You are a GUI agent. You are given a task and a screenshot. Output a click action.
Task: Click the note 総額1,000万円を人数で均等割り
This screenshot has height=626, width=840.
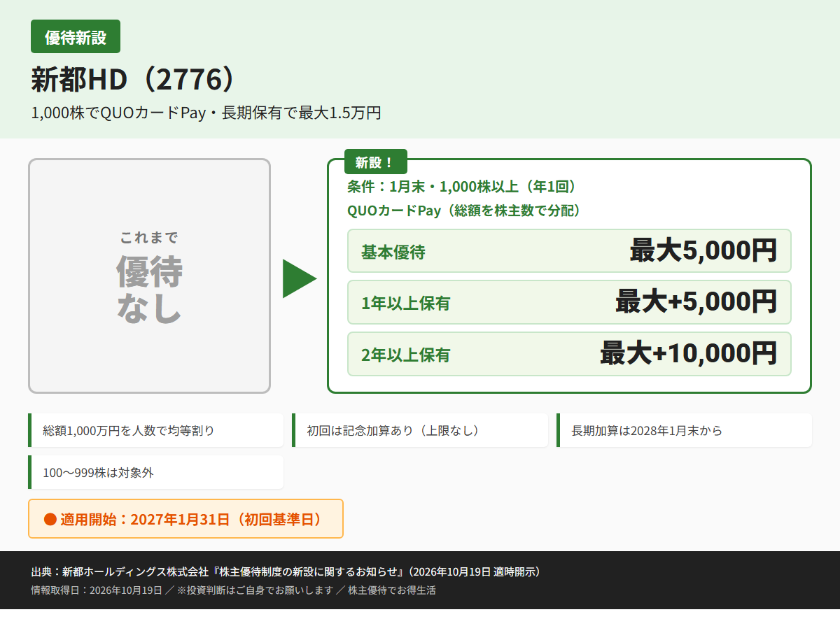tap(155, 430)
